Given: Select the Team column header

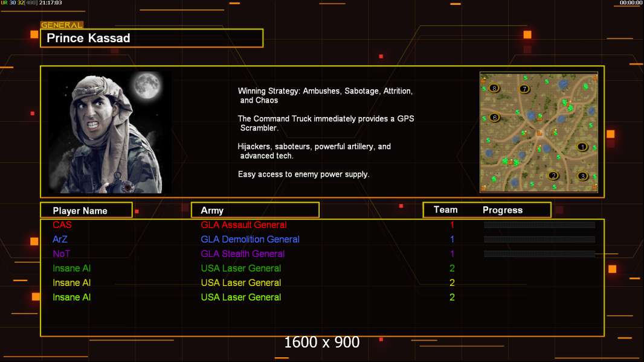Looking at the screenshot, I should tap(446, 210).
